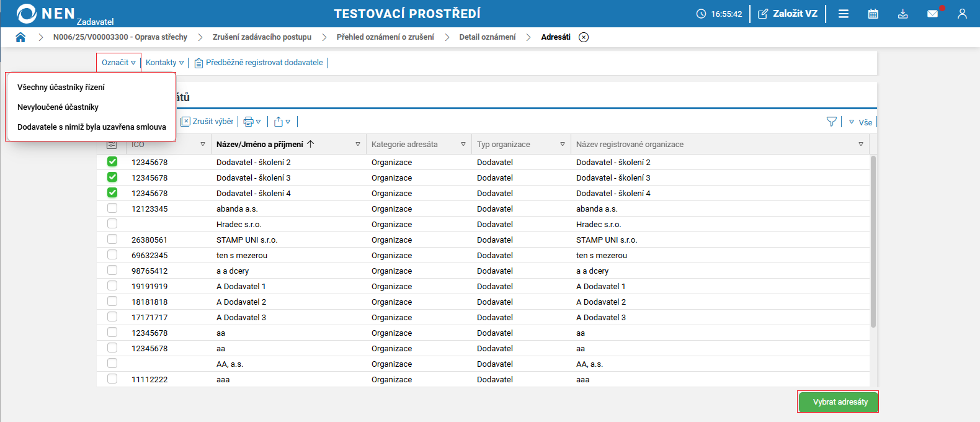Tick the checkbox for abanda a.s.
Screen dimensions: 980x422
point(112,209)
